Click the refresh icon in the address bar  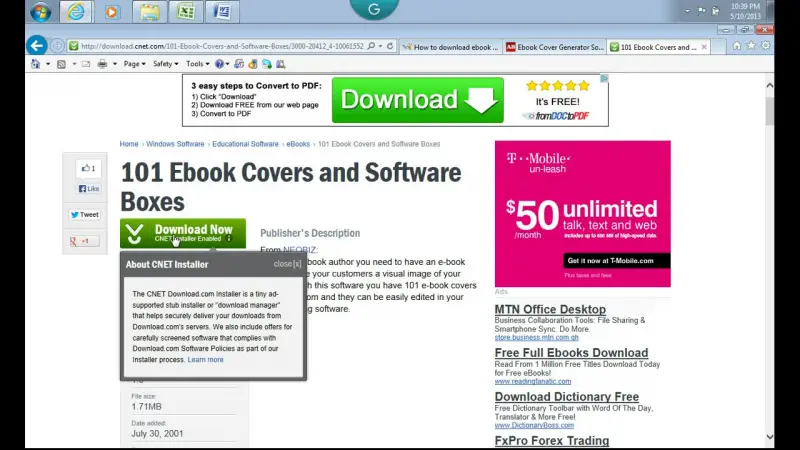(390, 46)
